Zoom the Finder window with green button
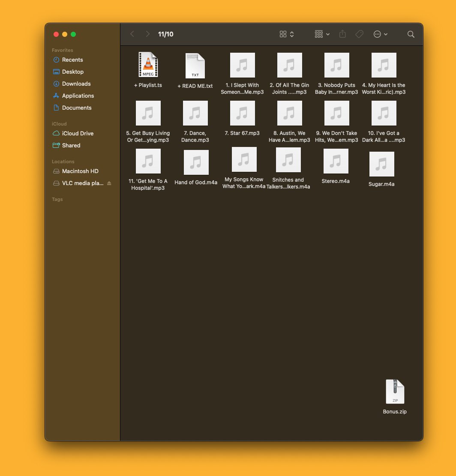The width and height of the screenshot is (456, 476). pyautogui.click(x=73, y=34)
